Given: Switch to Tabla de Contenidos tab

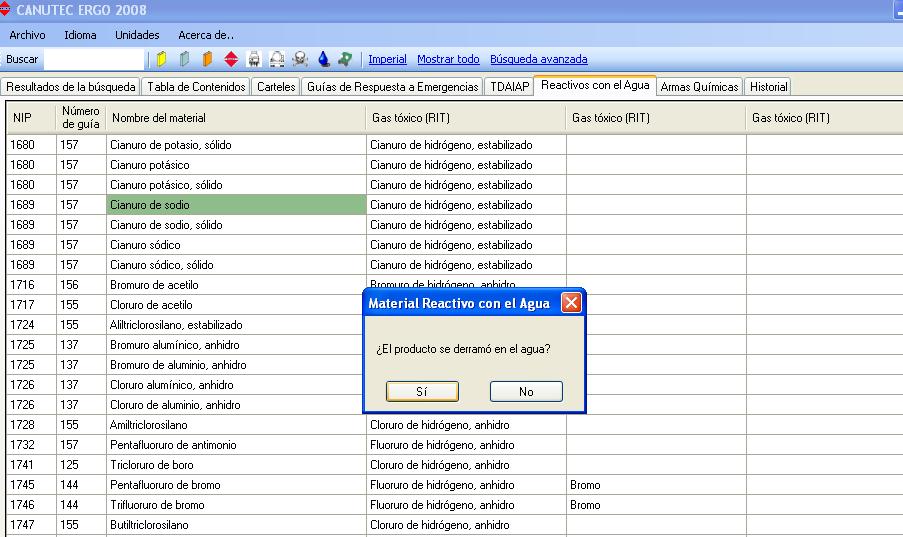Looking at the screenshot, I should (x=196, y=86).
